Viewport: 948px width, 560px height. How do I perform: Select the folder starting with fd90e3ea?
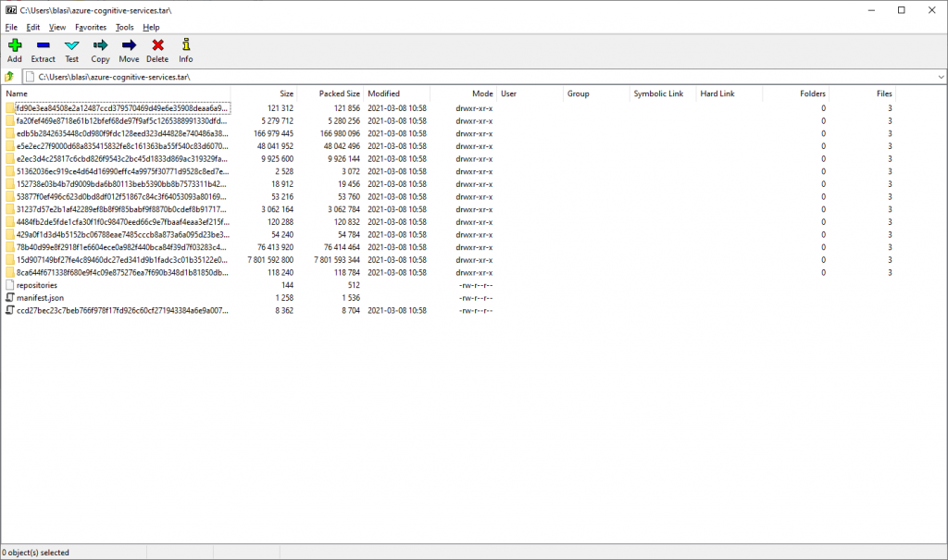[120, 108]
